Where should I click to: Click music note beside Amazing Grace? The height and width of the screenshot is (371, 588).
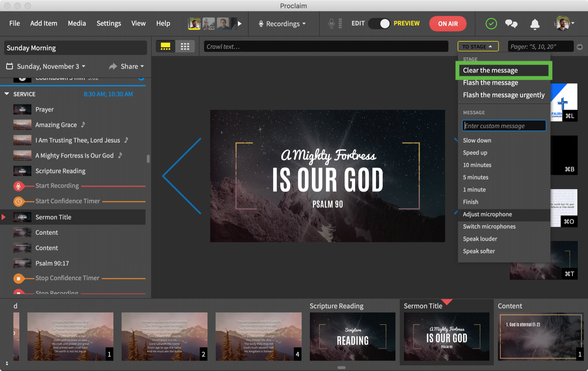pyautogui.click(x=83, y=124)
